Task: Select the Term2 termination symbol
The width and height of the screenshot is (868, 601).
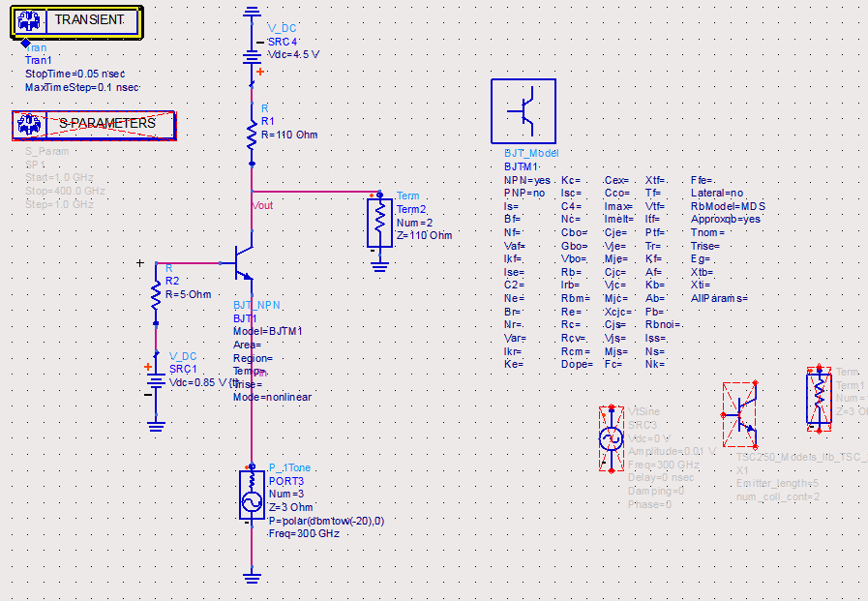Action: 379,223
